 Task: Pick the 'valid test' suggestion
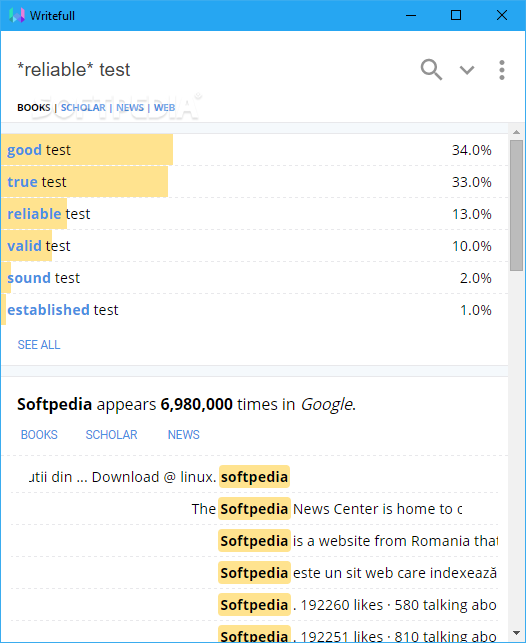(x=254, y=246)
